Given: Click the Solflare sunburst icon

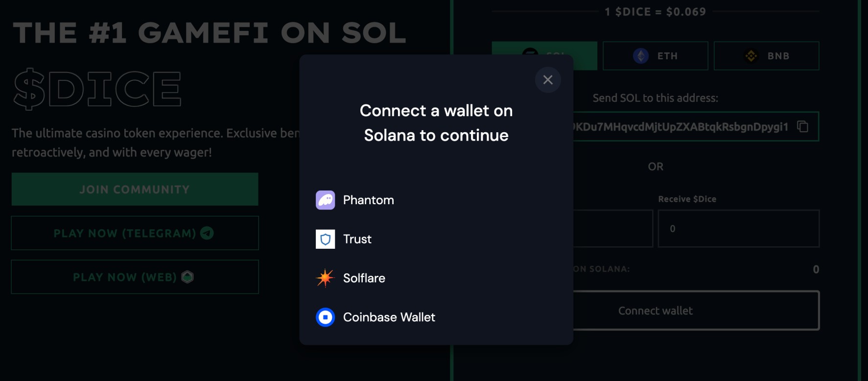Looking at the screenshot, I should coord(325,278).
